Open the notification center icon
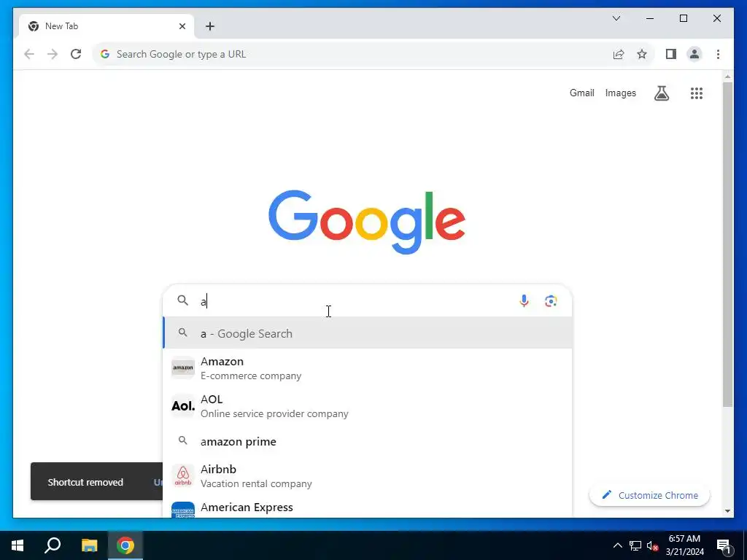747x560 pixels. (724, 546)
